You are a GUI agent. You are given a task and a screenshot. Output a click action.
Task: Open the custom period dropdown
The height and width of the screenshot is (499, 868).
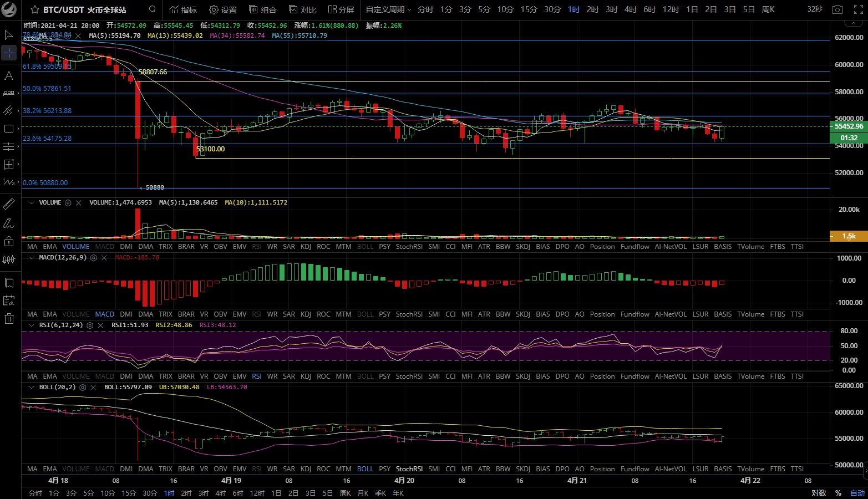coord(388,10)
